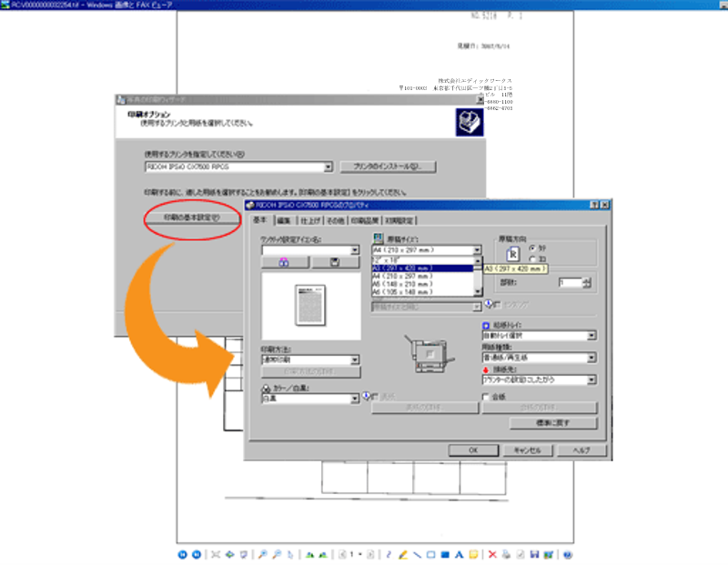This screenshot has width=728, height=565.
Task: Select yellow highlighter annotation tool
Action: coord(403,554)
